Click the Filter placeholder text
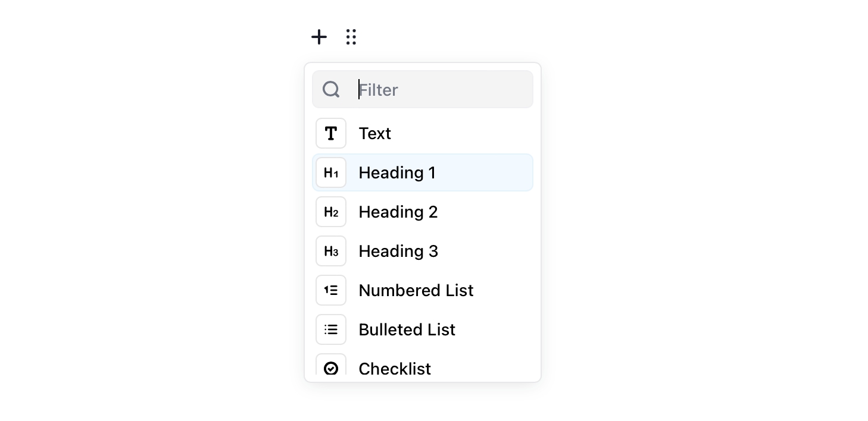The image size is (868, 421). click(379, 90)
